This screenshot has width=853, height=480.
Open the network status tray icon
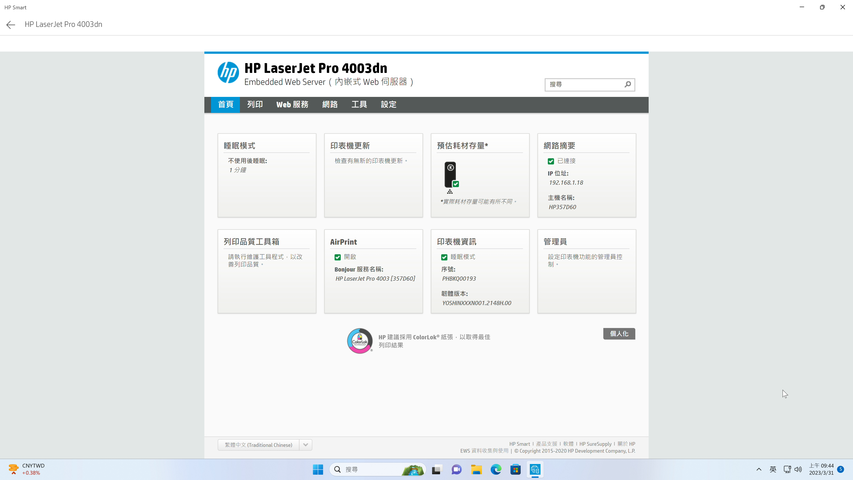(787, 469)
